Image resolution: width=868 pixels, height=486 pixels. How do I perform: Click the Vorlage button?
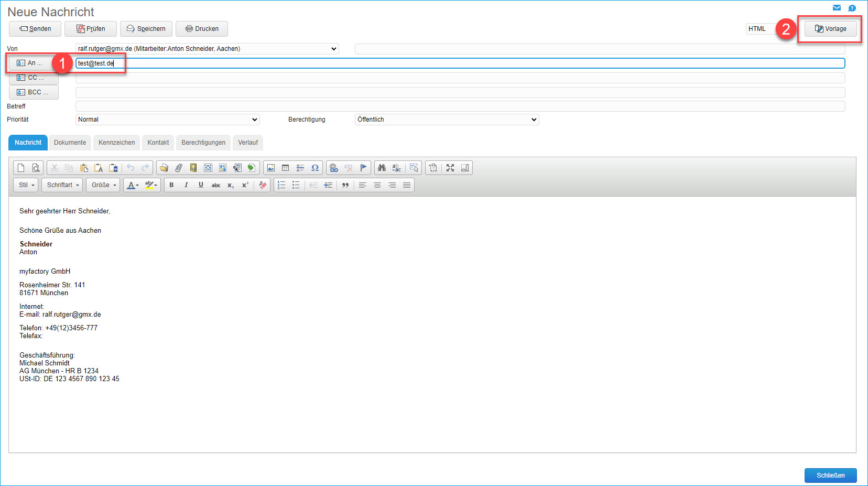coord(830,29)
